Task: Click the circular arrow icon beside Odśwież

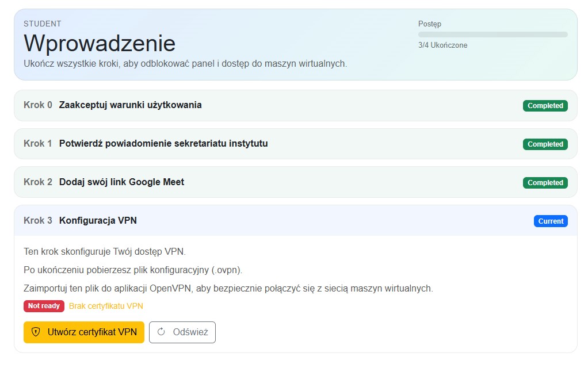Action: pos(161,332)
